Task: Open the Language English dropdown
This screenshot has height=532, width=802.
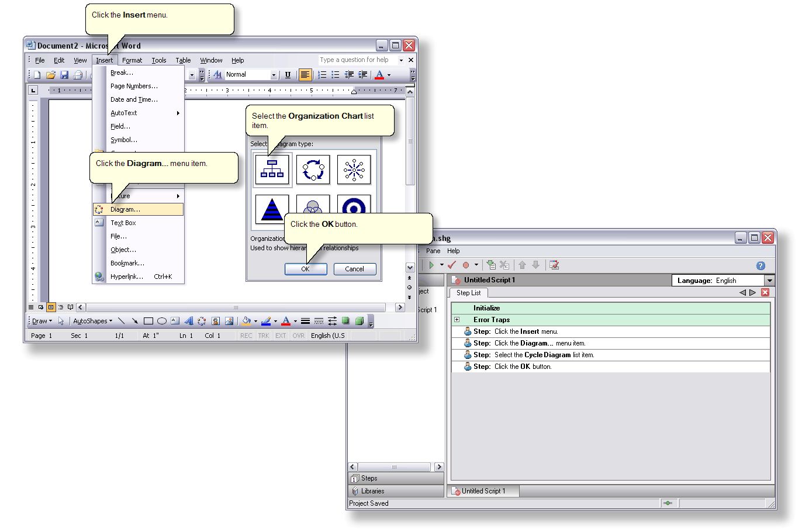Action: (770, 281)
